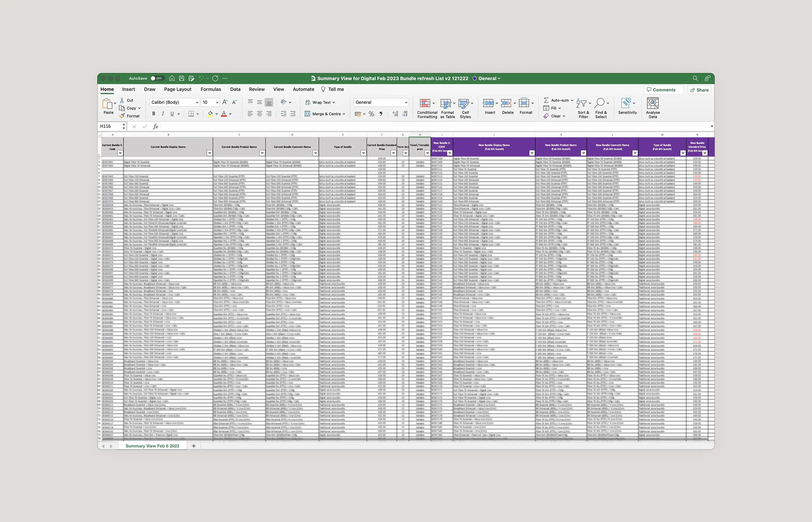Viewport: 812px width, 522px height.
Task: Click the Copy button
Action: point(128,108)
